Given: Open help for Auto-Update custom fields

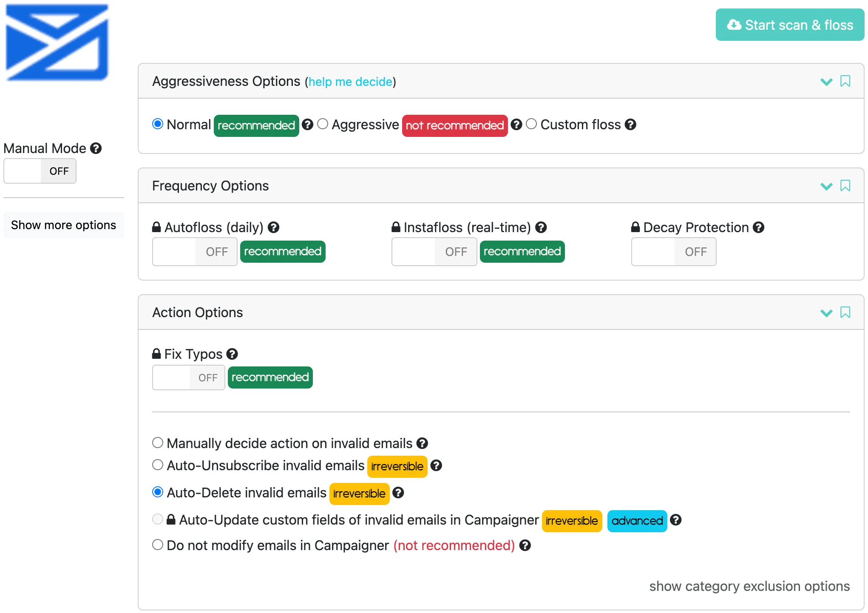Looking at the screenshot, I should pos(676,520).
